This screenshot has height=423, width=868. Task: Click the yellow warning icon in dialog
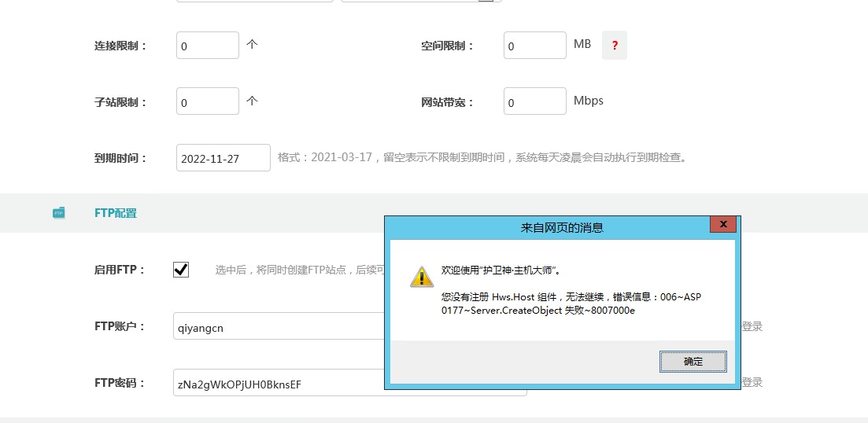click(x=421, y=277)
